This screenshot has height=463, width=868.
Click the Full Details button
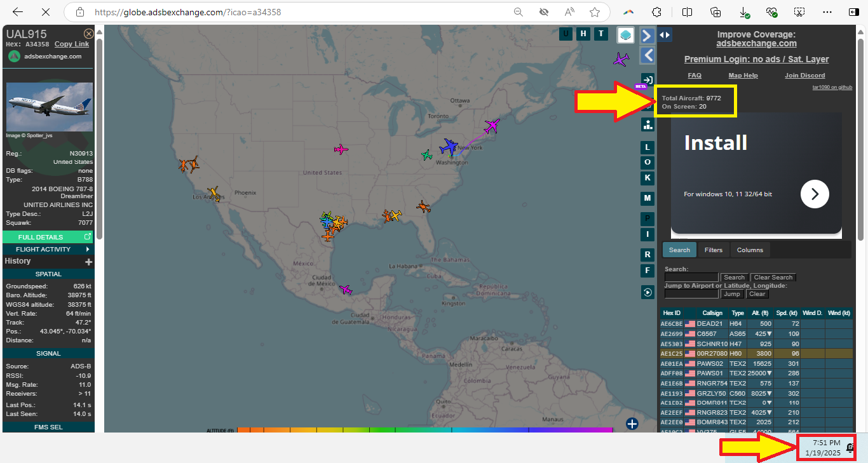tap(48, 237)
